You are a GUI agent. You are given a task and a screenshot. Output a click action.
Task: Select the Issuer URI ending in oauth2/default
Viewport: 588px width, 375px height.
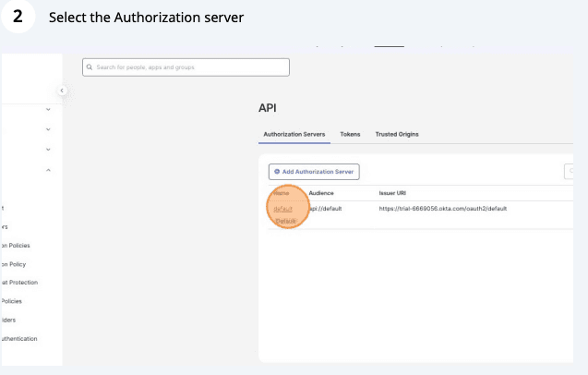click(x=443, y=209)
